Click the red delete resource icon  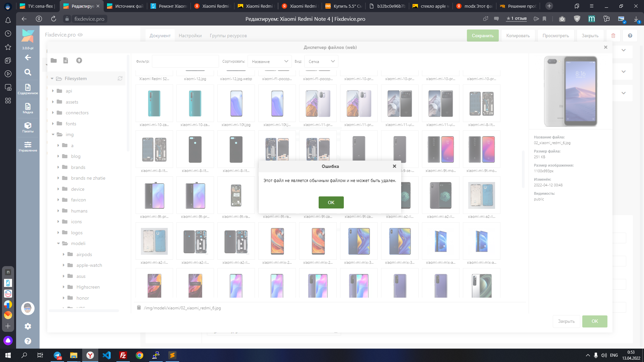tap(613, 36)
